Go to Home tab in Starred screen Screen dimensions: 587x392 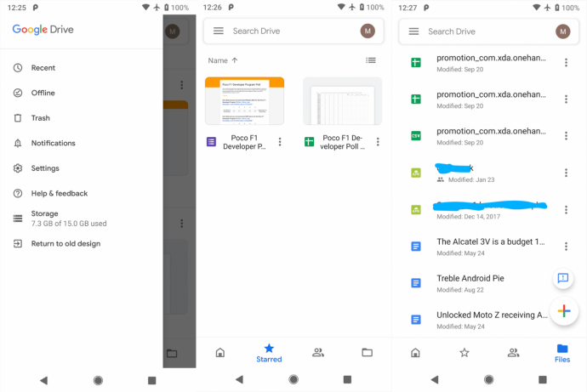[x=220, y=352]
